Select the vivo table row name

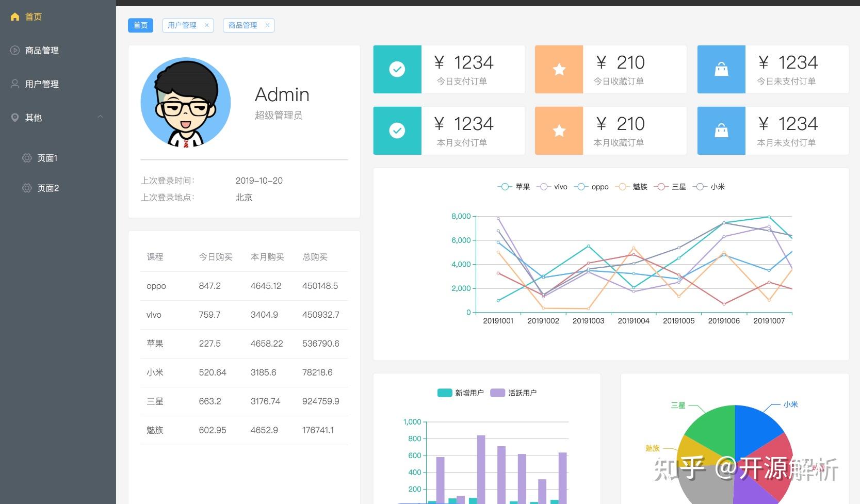click(x=154, y=315)
